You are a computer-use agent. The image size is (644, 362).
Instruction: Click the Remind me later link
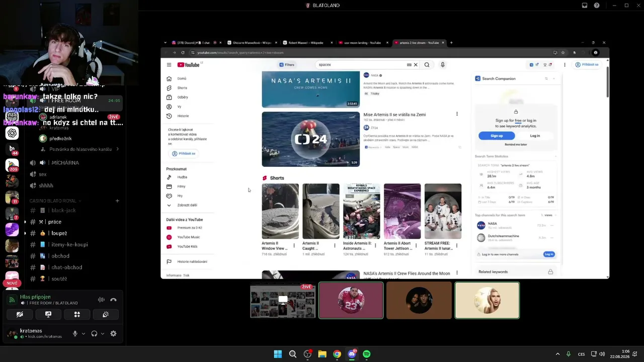point(516,144)
